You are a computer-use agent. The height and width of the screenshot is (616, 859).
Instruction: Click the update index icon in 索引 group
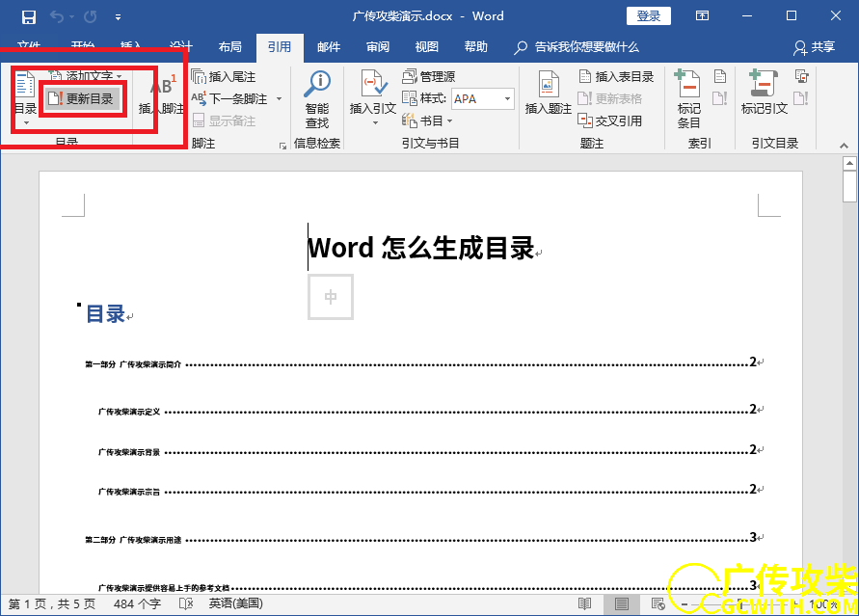(720, 98)
